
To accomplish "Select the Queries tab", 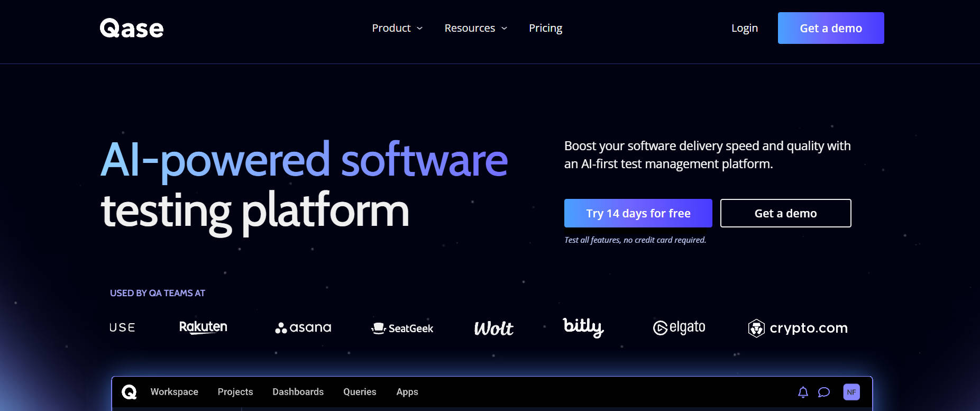I will (360, 392).
